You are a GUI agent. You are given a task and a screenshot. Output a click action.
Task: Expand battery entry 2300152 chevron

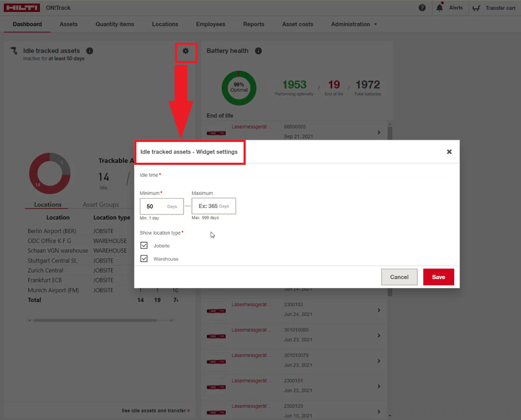(379, 310)
